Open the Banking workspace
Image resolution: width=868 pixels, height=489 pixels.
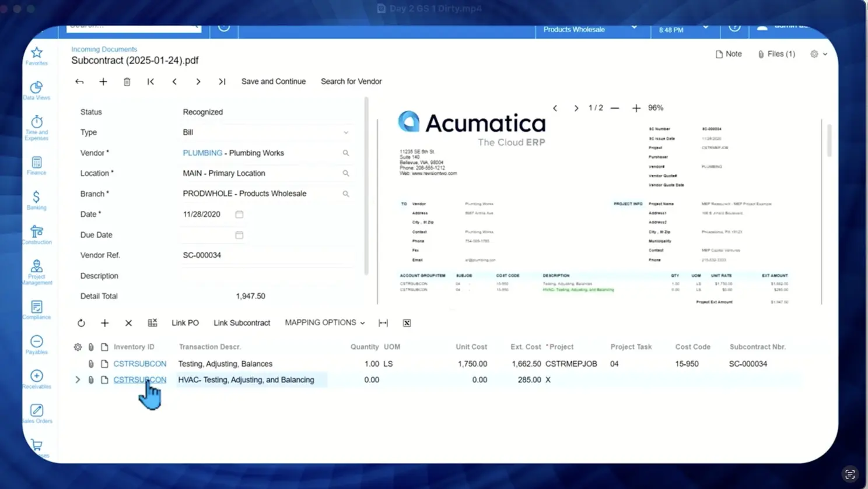36,200
